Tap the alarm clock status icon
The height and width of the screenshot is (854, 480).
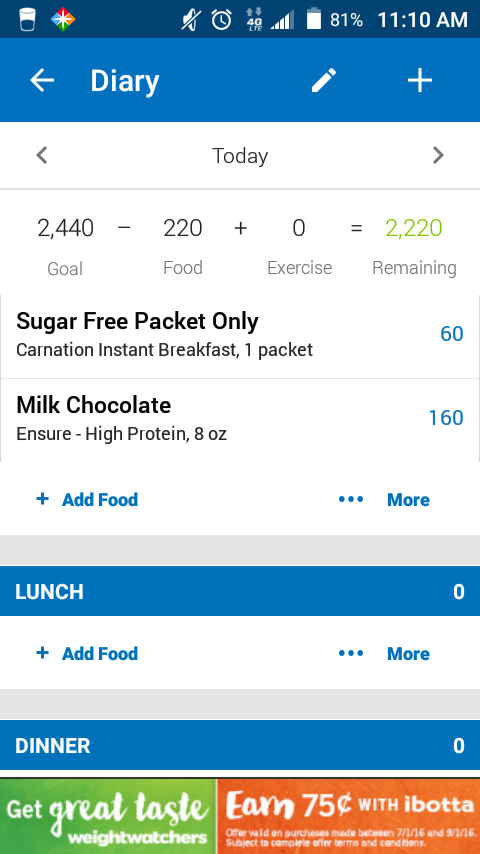coord(222,20)
